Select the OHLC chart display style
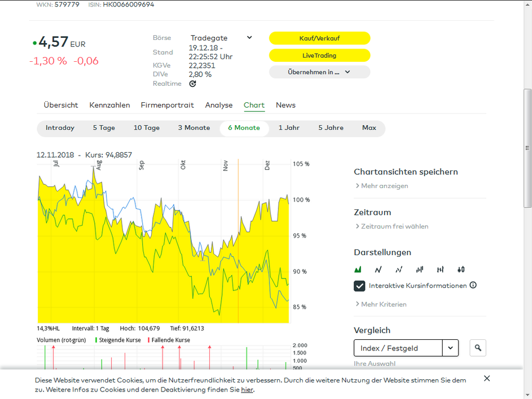Viewport: 532px width, 399px height. [x=440, y=269]
